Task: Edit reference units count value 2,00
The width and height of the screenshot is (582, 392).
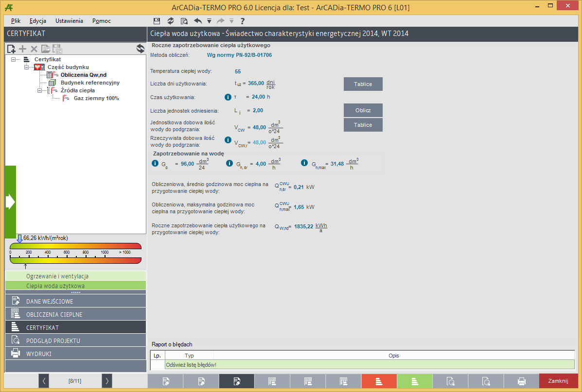Action: [258, 111]
